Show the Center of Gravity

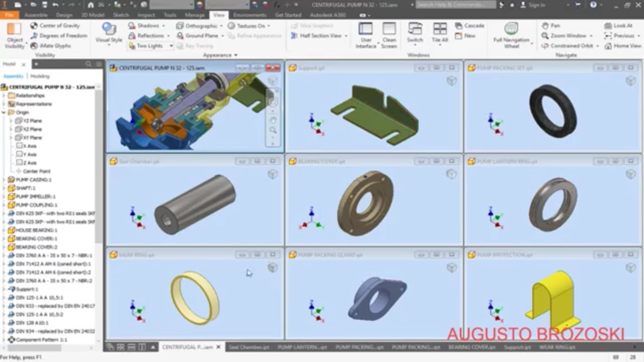(54, 26)
